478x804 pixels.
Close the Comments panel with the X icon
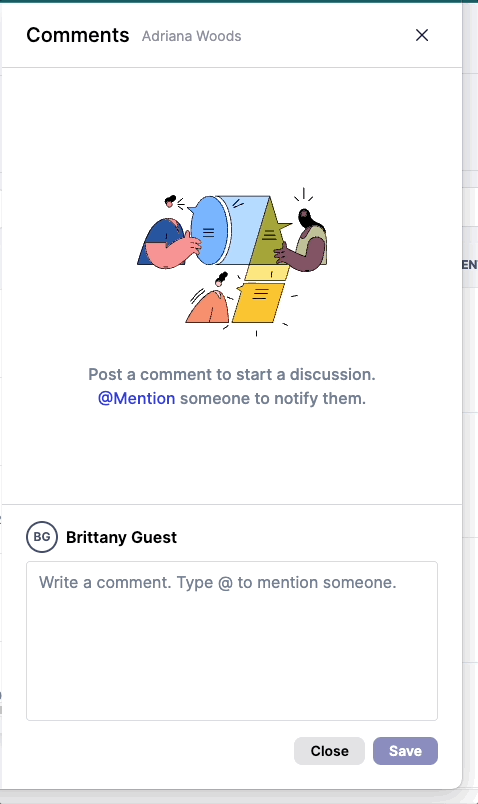pos(422,35)
